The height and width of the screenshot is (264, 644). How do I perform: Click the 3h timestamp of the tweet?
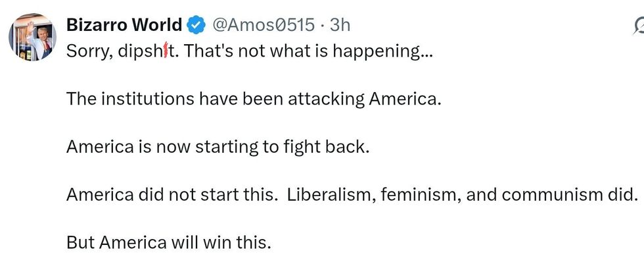340,26
